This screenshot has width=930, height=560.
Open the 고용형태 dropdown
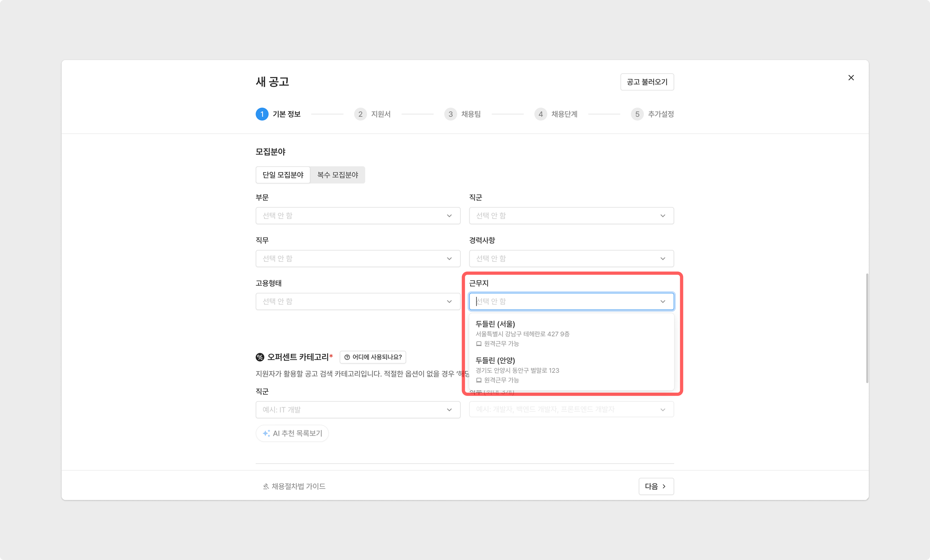point(358,301)
